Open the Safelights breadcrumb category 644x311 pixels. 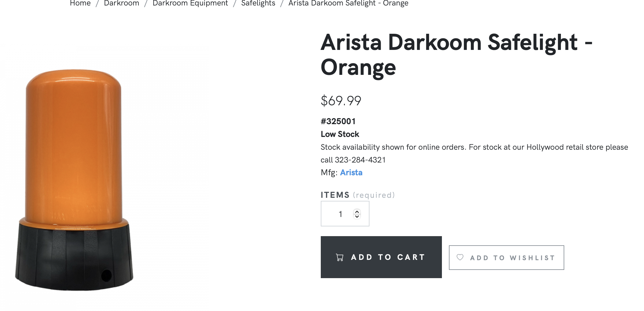tap(258, 3)
